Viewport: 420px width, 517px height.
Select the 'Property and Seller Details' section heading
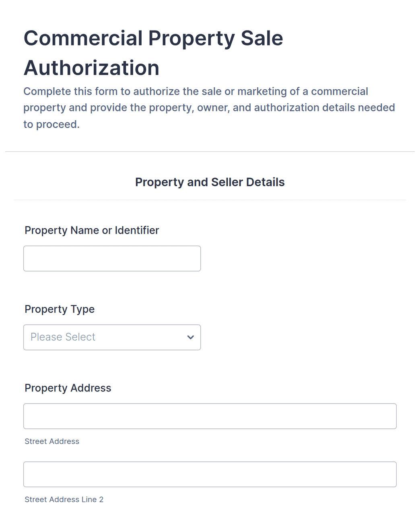tap(210, 182)
